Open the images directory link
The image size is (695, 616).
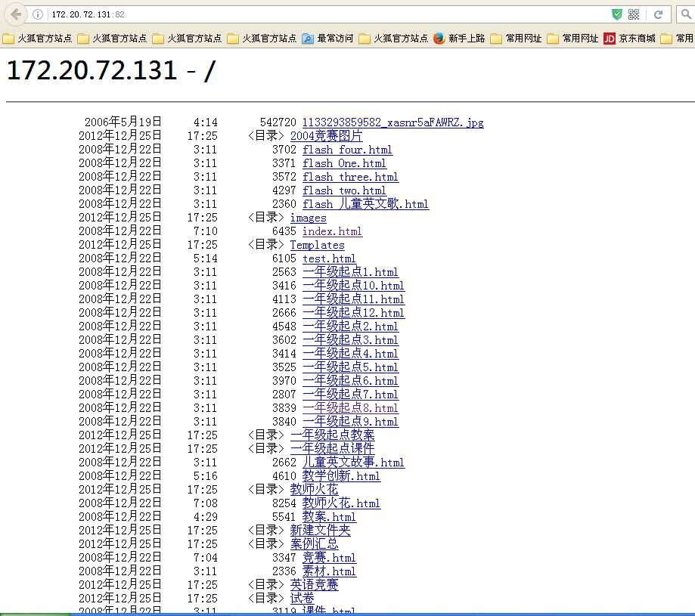pyautogui.click(x=308, y=218)
